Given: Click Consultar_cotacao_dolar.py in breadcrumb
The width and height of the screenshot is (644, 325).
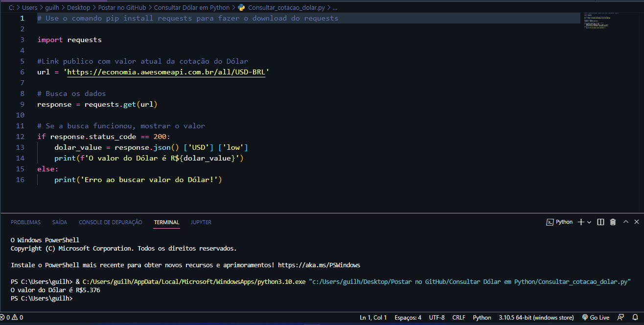Looking at the screenshot, I should click(286, 7).
